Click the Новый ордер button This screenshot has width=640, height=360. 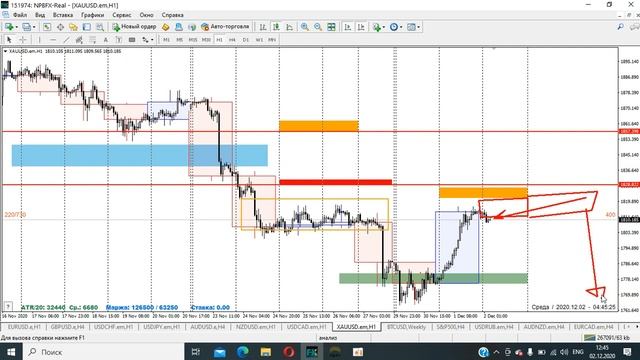(134, 27)
